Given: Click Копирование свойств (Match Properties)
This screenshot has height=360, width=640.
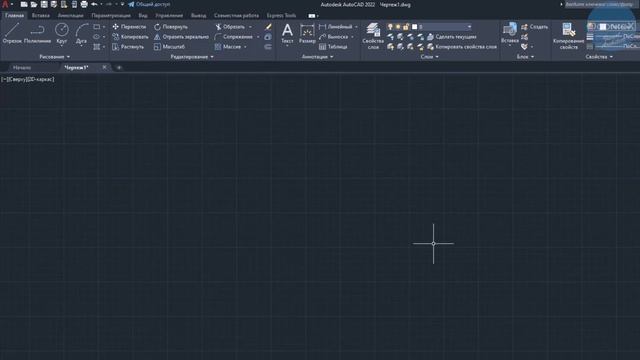Looking at the screenshot, I should (x=569, y=36).
